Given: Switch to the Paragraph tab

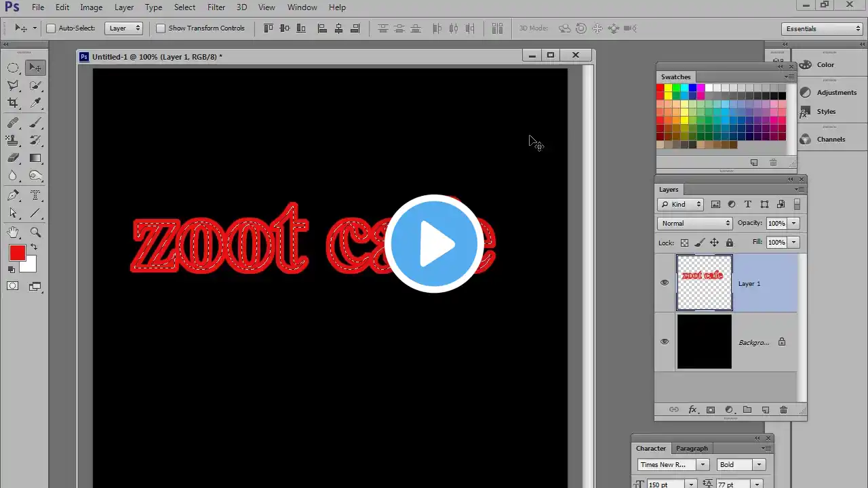Looking at the screenshot, I should (692, 448).
